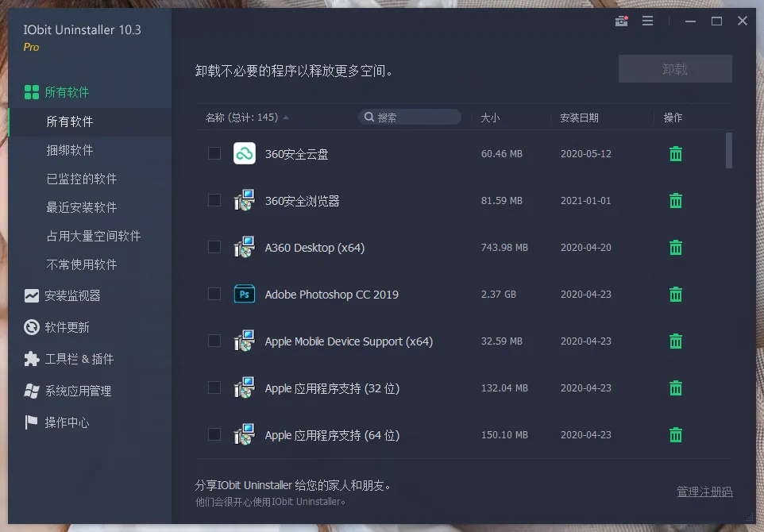Image resolution: width=764 pixels, height=532 pixels.
Task: Check the box next to 360安全浏览器
Action: [214, 200]
